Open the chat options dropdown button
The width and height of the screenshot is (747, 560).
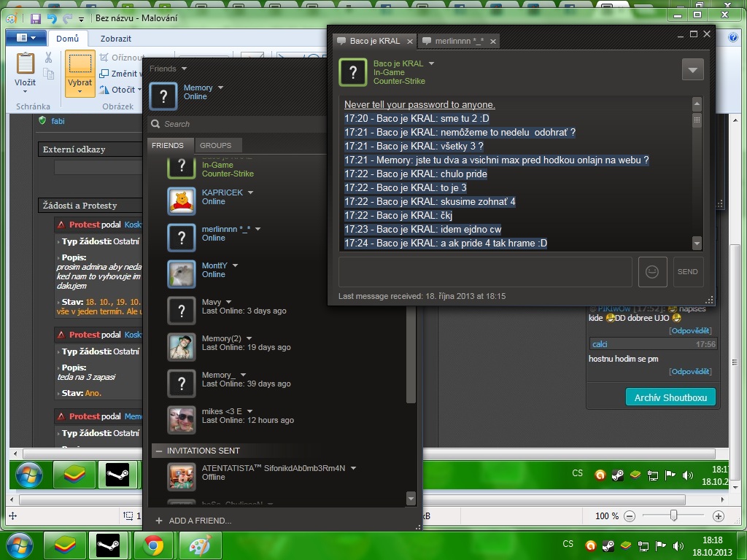coord(693,70)
